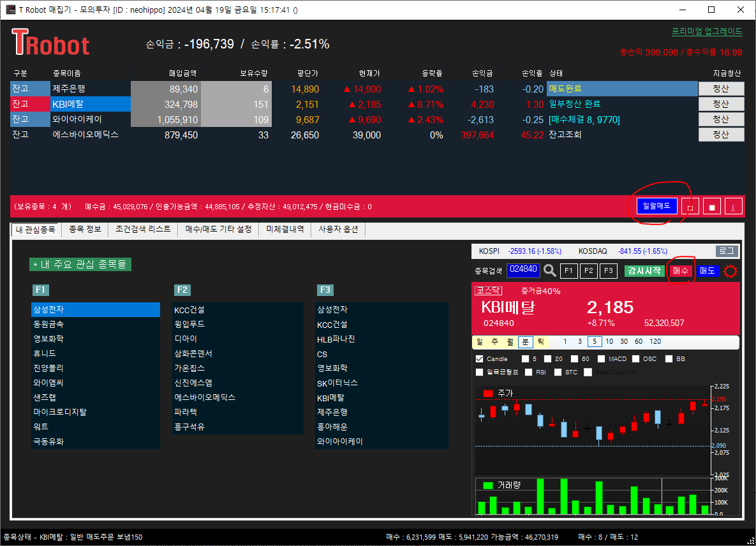The image size is (756, 546).
Task: Choose the 120 minute interval
Action: (x=655, y=342)
